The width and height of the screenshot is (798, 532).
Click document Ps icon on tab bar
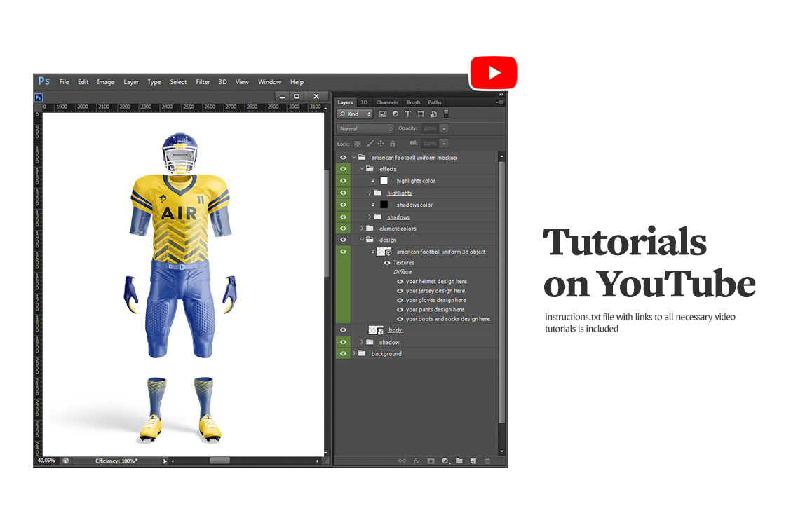(x=38, y=97)
